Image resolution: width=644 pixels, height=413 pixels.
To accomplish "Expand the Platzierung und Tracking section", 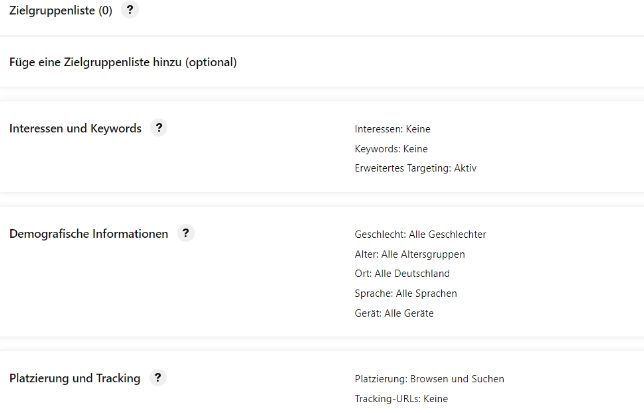I will [x=74, y=379].
